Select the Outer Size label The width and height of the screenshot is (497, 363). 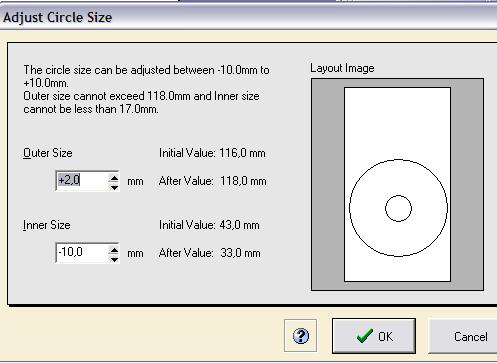(x=48, y=153)
